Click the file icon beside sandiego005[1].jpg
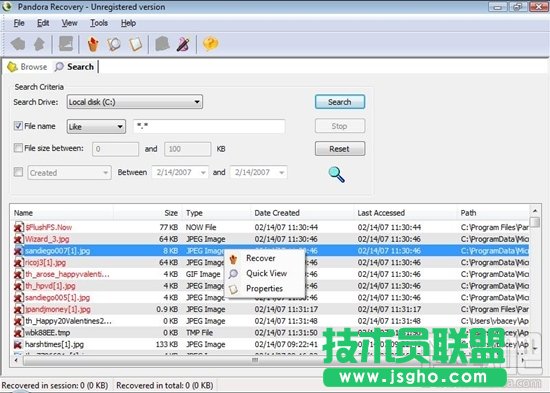Image resolution: width=550 pixels, height=393 pixels. [19, 298]
